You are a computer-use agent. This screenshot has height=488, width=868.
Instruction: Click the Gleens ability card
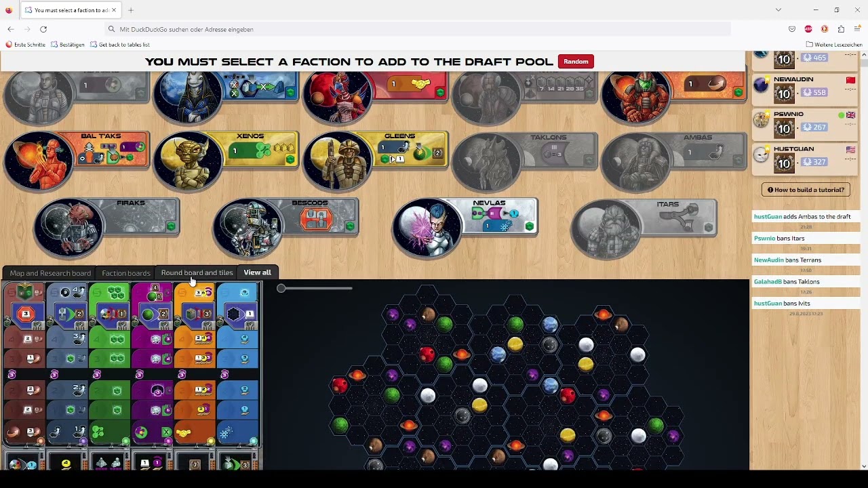[411, 150]
